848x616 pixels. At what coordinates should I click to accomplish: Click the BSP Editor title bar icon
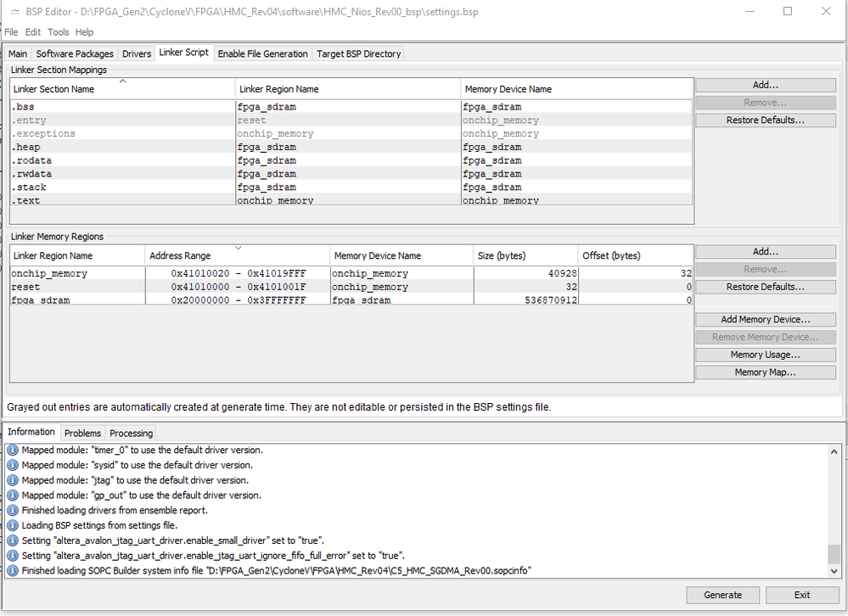(14, 12)
